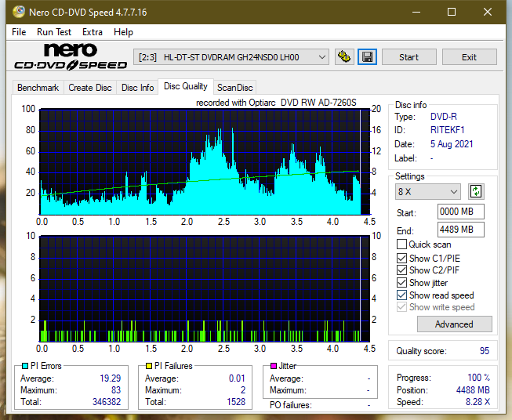
Task: Click the Quality score value 95
Action: (485, 351)
